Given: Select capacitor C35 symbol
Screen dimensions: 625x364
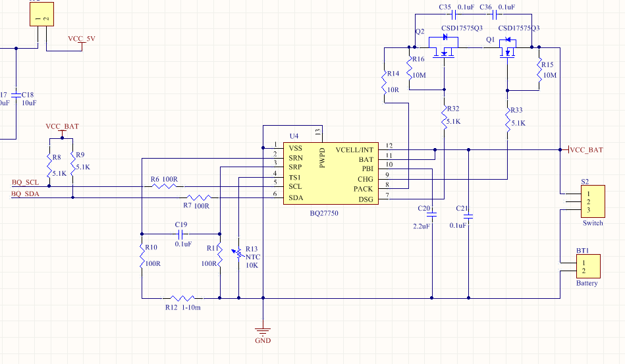Looking at the screenshot, I should click(454, 15).
